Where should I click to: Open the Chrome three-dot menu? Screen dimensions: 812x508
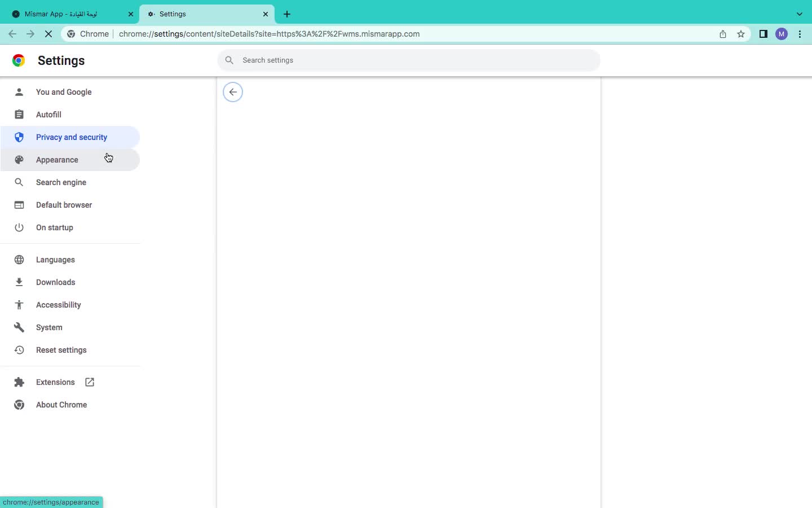point(800,34)
